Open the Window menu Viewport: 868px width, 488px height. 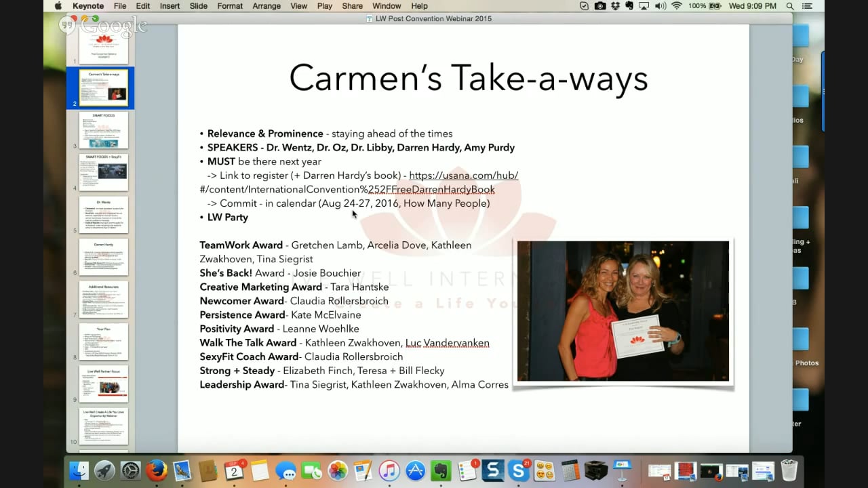[387, 6]
